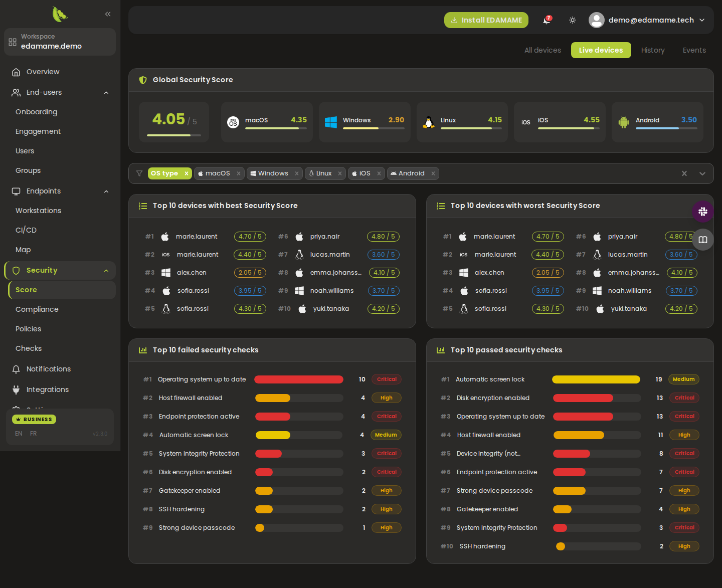Open the notifications bell with badge
722x588 pixels.
click(x=547, y=20)
